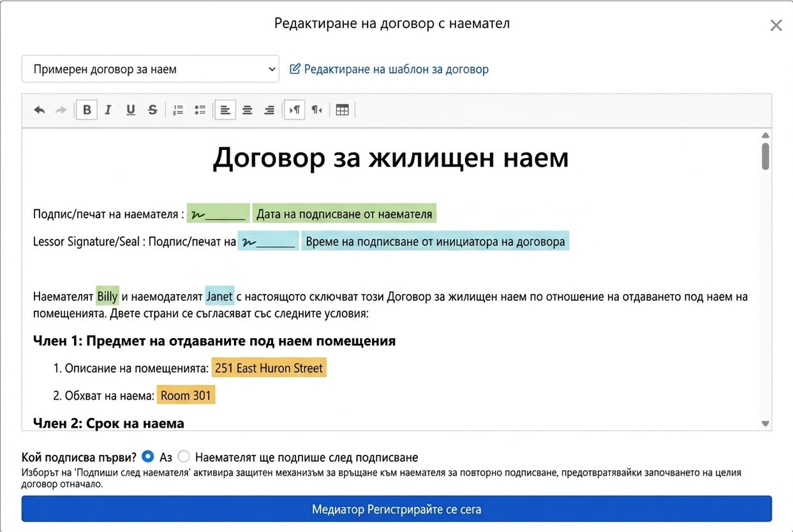Image resolution: width=793 pixels, height=532 pixels.
Task: Click Кой подписва първи? label
Action: [x=79, y=457]
